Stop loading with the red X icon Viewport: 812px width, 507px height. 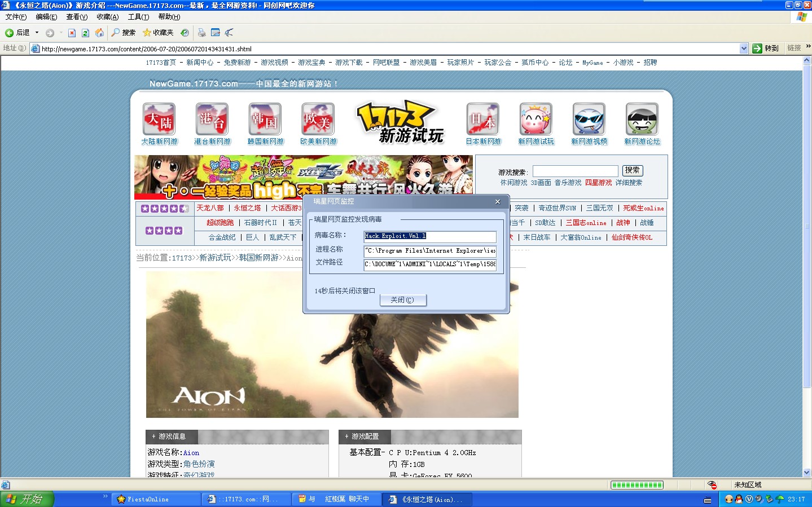click(x=72, y=33)
